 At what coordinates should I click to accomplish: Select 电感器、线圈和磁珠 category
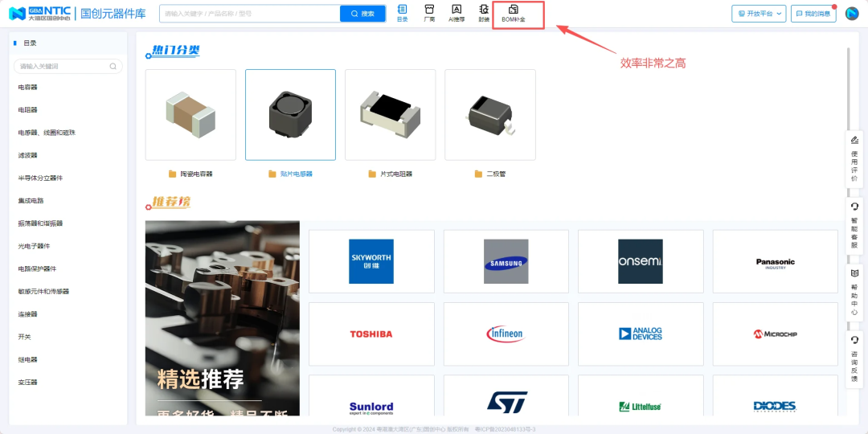47,133
